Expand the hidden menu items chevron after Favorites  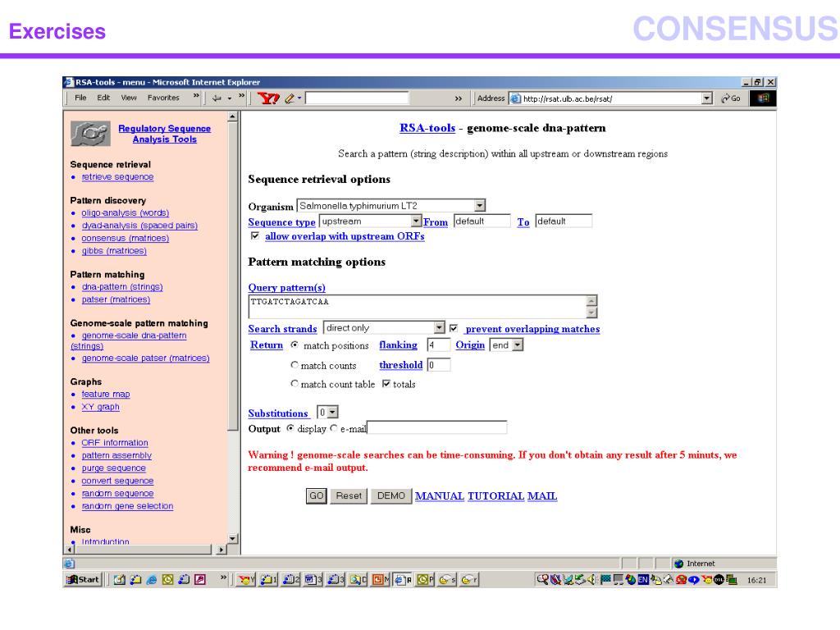coord(196,97)
